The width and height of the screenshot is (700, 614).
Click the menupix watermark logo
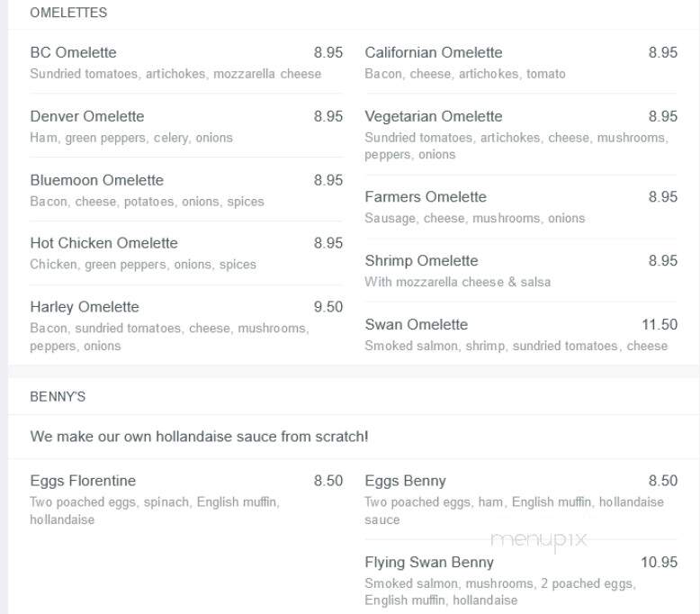tap(538, 540)
